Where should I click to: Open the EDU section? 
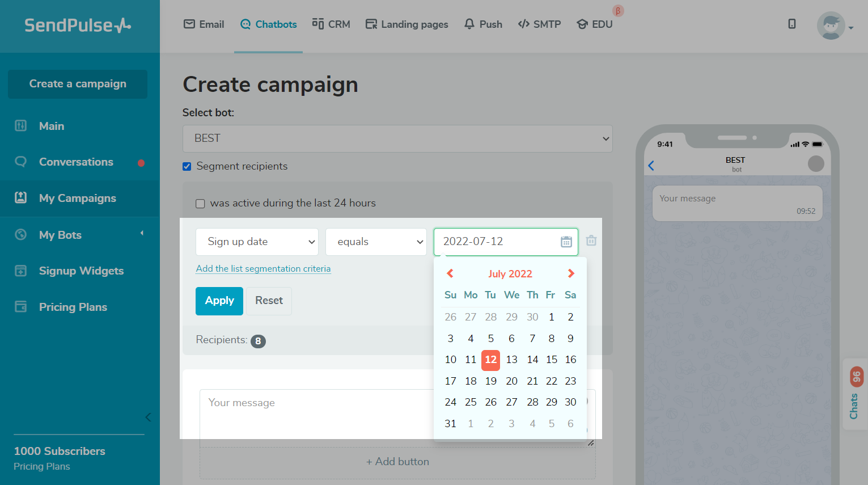(x=595, y=24)
